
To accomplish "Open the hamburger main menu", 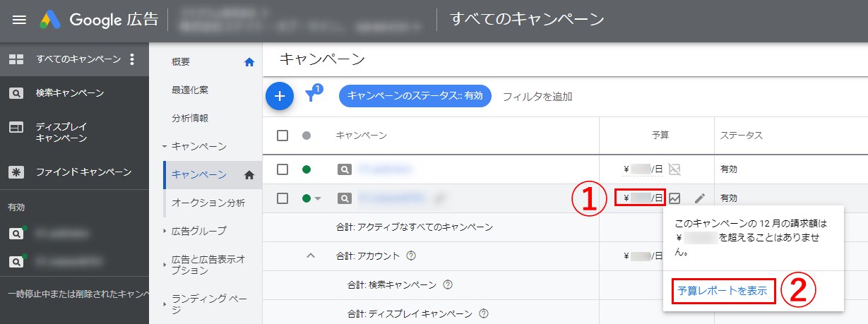I will tap(20, 20).
